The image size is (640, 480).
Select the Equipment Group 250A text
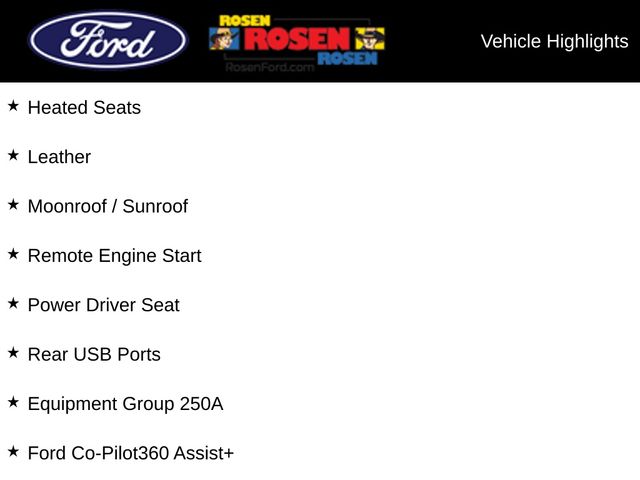(125, 404)
